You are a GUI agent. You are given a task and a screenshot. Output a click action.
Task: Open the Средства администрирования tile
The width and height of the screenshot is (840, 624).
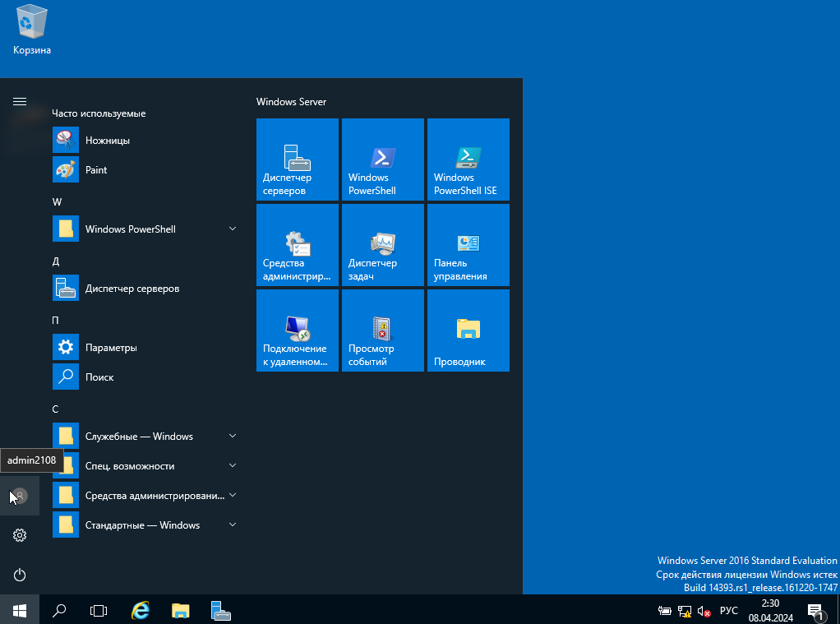pyautogui.click(x=298, y=245)
